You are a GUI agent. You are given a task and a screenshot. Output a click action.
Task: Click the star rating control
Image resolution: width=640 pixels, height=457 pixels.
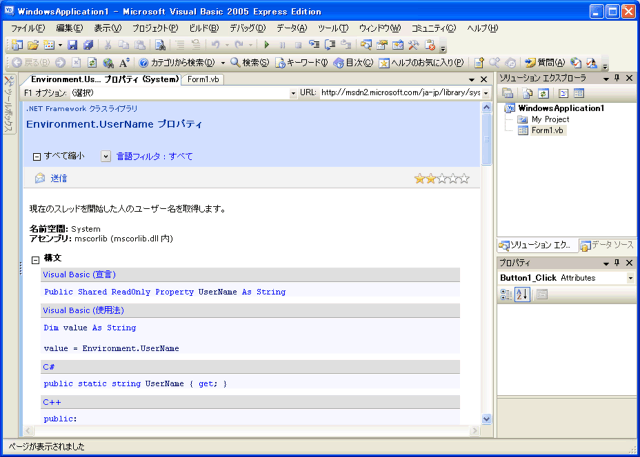coord(441,178)
